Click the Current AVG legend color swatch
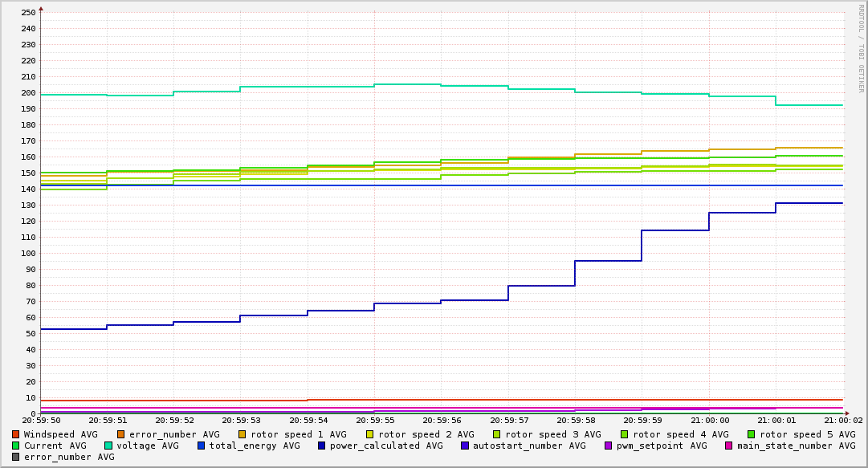Viewport: 868px width, 468px height. click(16, 446)
